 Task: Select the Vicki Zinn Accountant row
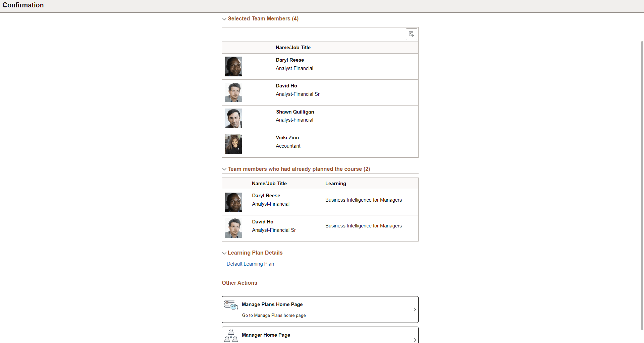320,144
